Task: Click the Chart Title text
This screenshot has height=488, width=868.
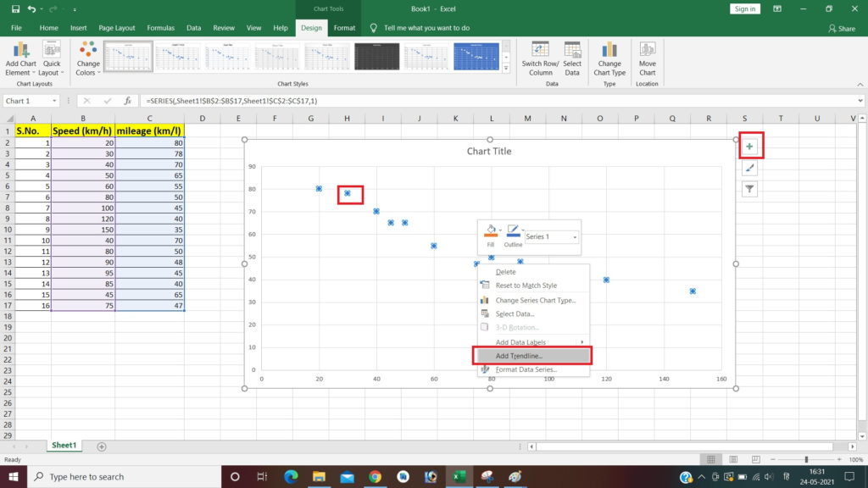Action: (x=489, y=151)
